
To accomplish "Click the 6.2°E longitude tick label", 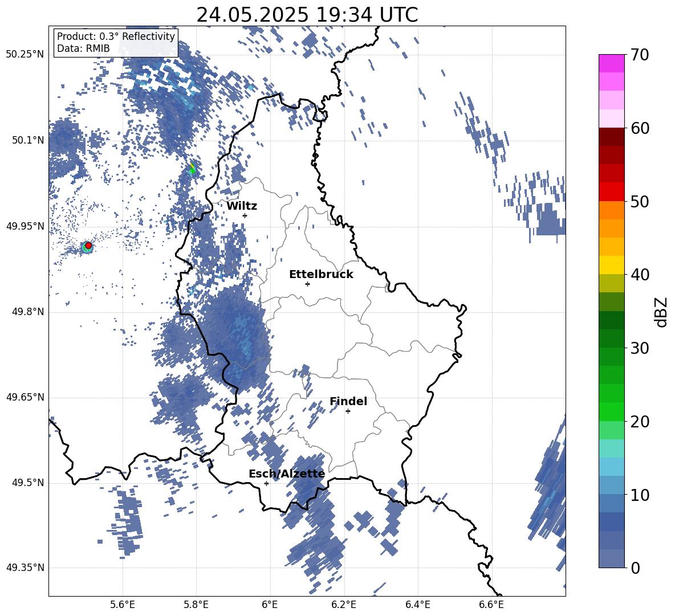I will (344, 605).
